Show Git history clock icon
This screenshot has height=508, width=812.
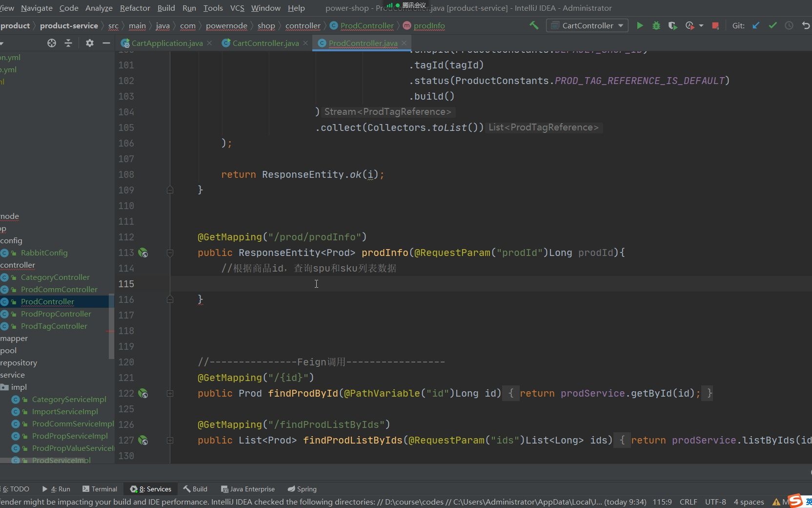[789, 25]
